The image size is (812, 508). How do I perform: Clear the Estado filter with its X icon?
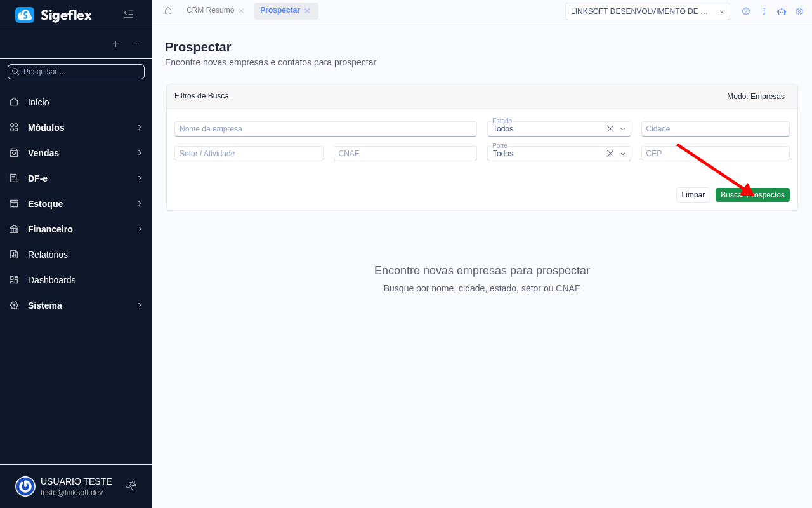click(610, 128)
